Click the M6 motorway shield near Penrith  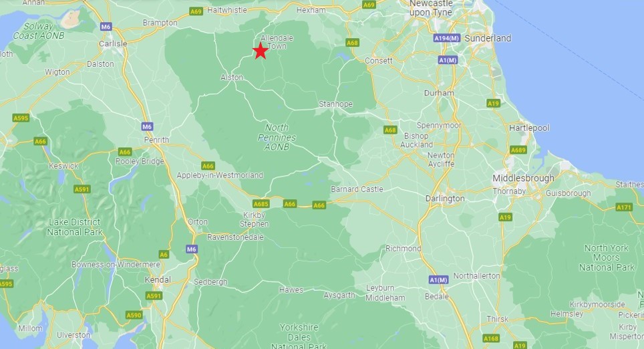point(148,126)
